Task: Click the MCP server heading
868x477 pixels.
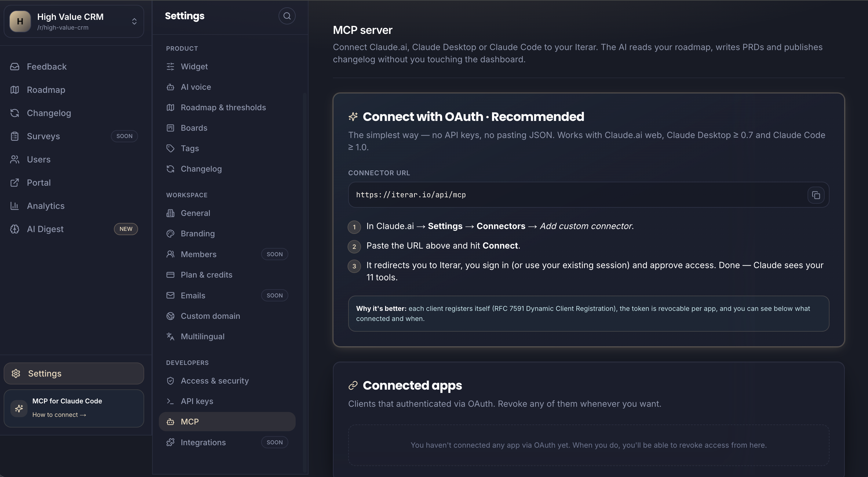Action: pos(363,30)
